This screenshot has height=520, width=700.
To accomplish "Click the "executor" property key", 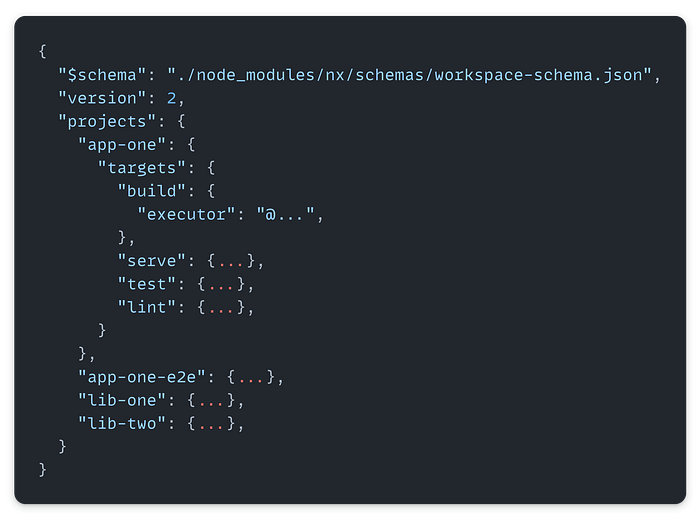I will click(185, 214).
